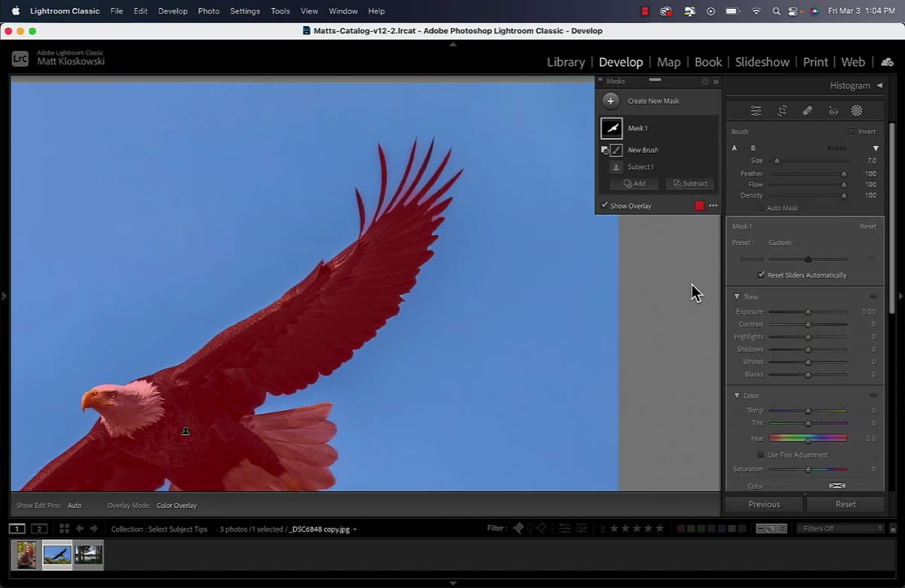Select the Healing bandage tool

click(808, 111)
